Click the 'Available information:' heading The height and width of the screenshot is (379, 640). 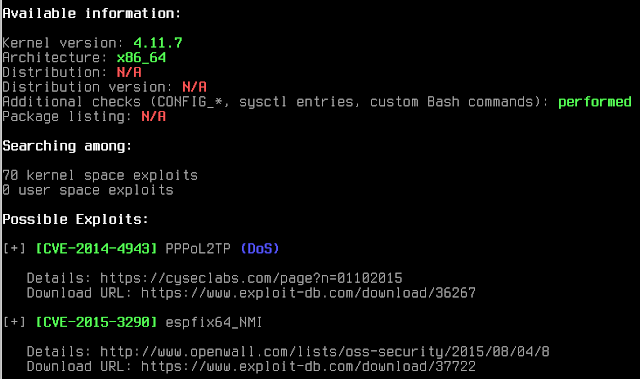pyautogui.click(x=92, y=13)
